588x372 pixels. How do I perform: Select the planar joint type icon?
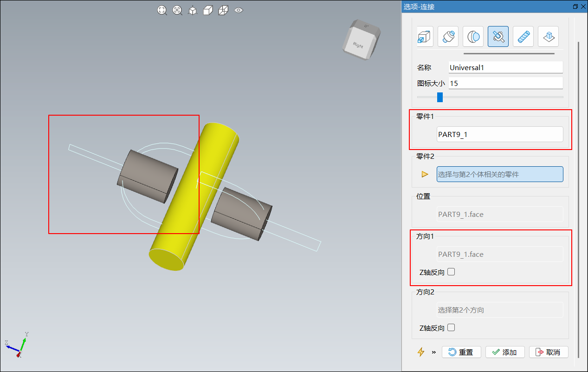(548, 36)
